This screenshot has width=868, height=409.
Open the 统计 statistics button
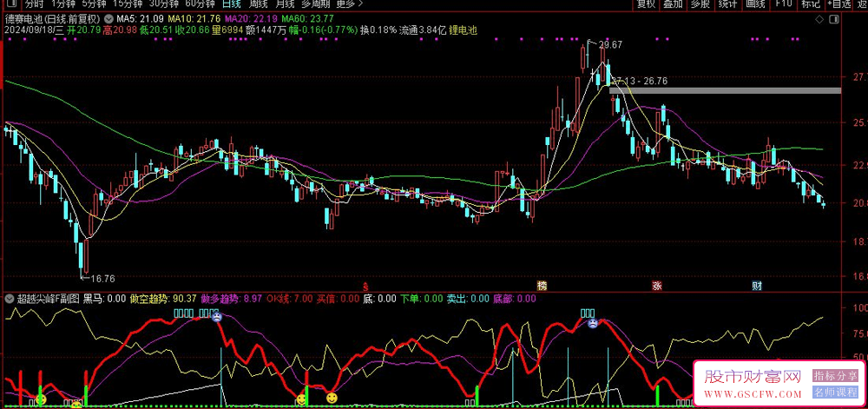point(727,3)
